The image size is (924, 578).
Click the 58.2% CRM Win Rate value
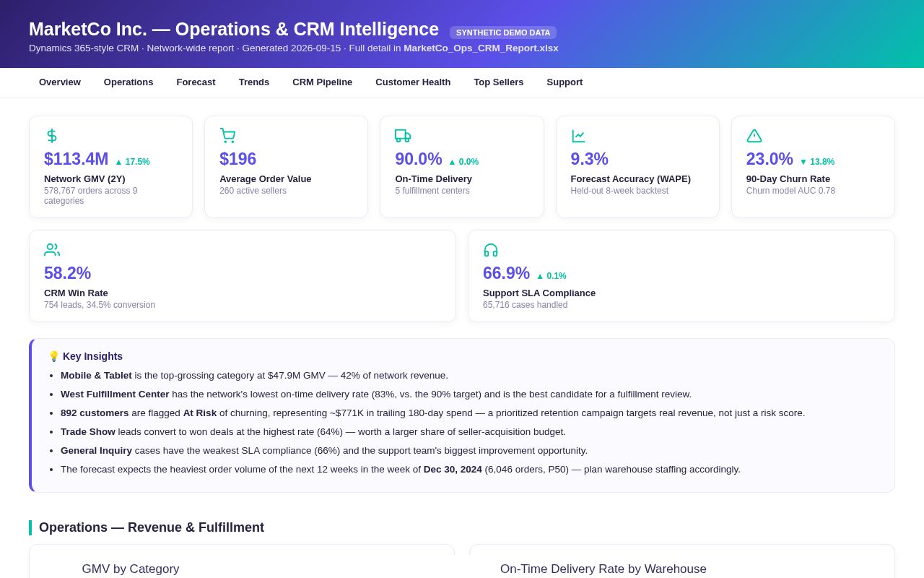point(68,273)
